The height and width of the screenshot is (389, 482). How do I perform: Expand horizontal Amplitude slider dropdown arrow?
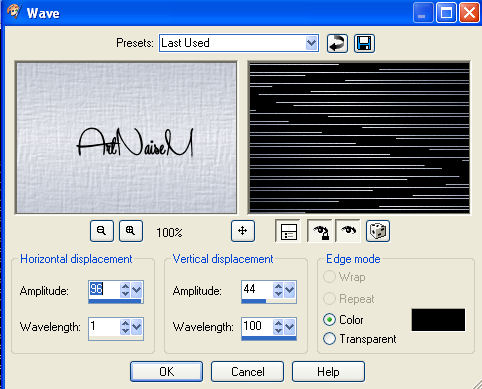[x=136, y=290]
